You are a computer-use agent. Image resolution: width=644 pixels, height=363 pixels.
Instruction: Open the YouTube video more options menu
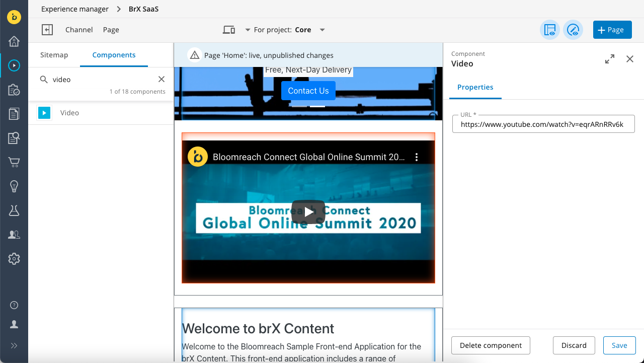pos(416,157)
